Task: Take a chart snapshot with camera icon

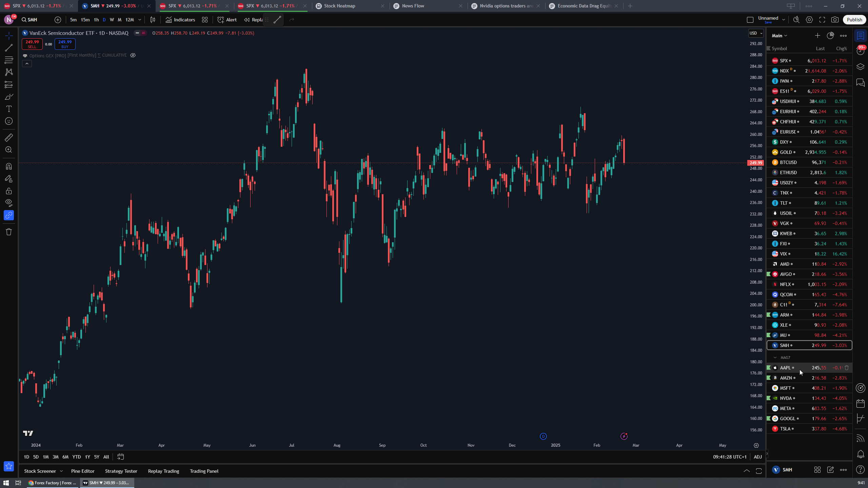Action: [835, 20]
